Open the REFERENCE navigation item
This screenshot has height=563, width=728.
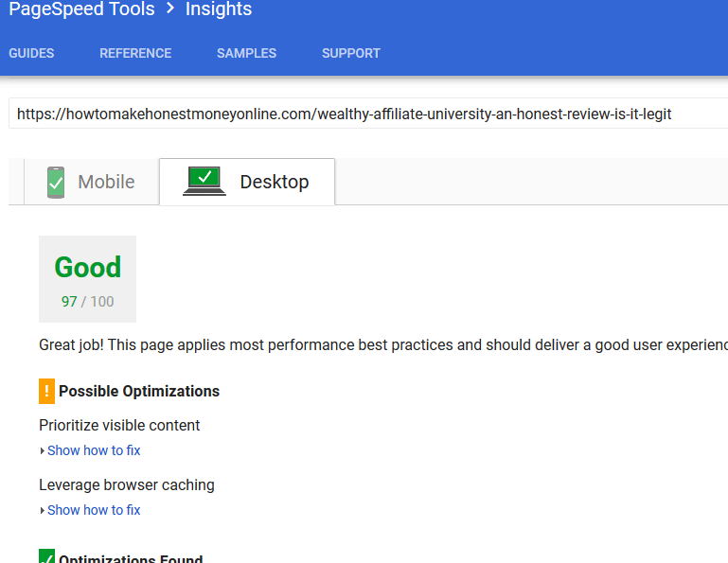pyautogui.click(x=135, y=53)
